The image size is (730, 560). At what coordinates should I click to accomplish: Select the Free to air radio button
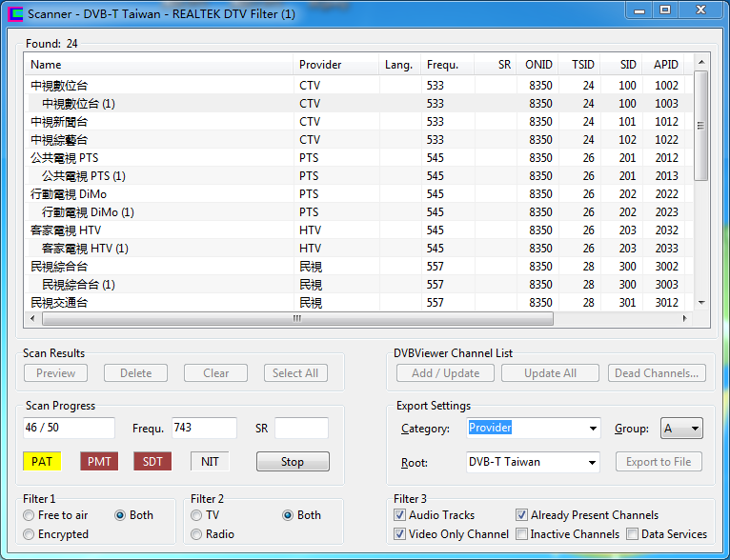pos(55,515)
